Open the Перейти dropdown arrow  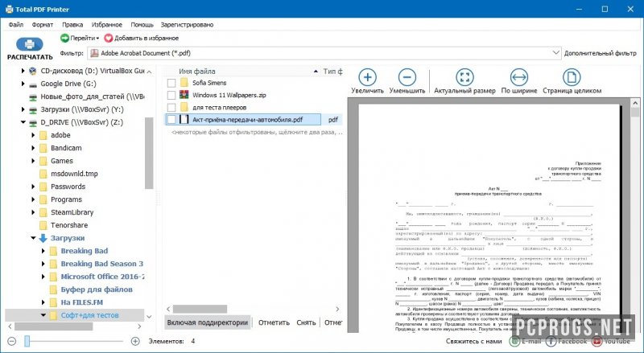click(x=97, y=38)
